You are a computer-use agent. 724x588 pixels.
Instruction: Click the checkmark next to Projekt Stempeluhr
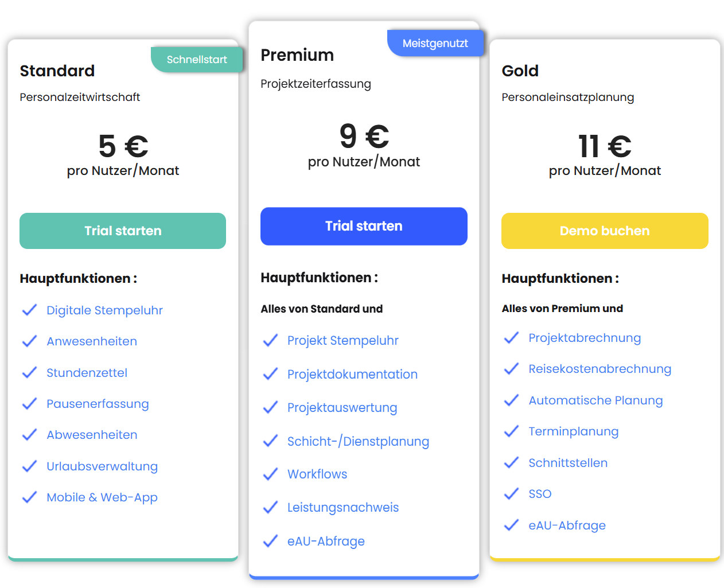(x=270, y=340)
